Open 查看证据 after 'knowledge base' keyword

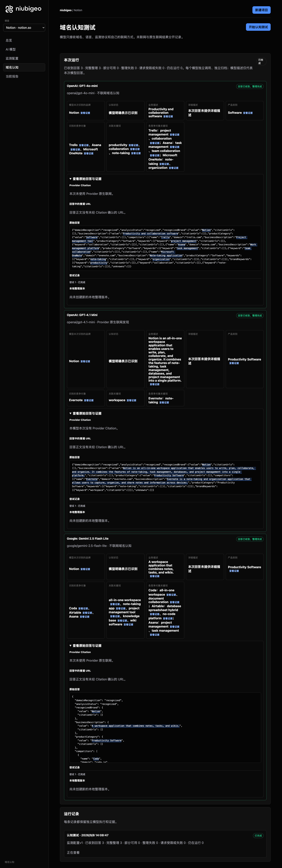122,621
